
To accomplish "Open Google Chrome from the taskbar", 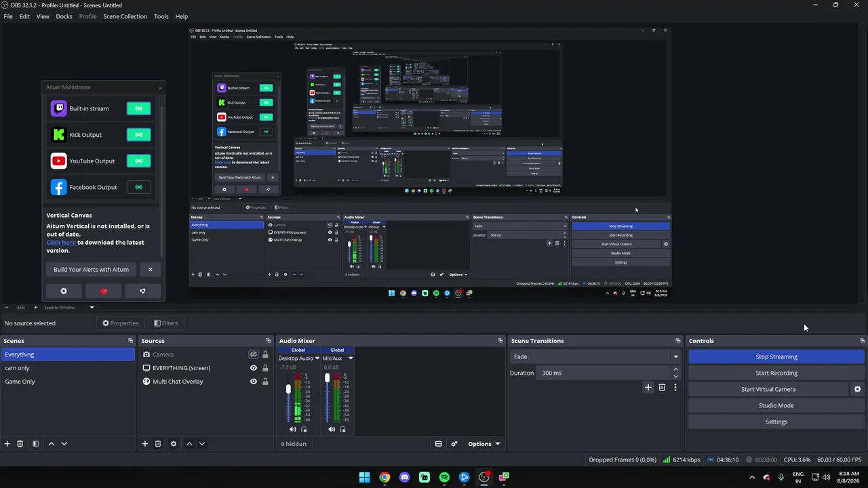I will coord(384,477).
